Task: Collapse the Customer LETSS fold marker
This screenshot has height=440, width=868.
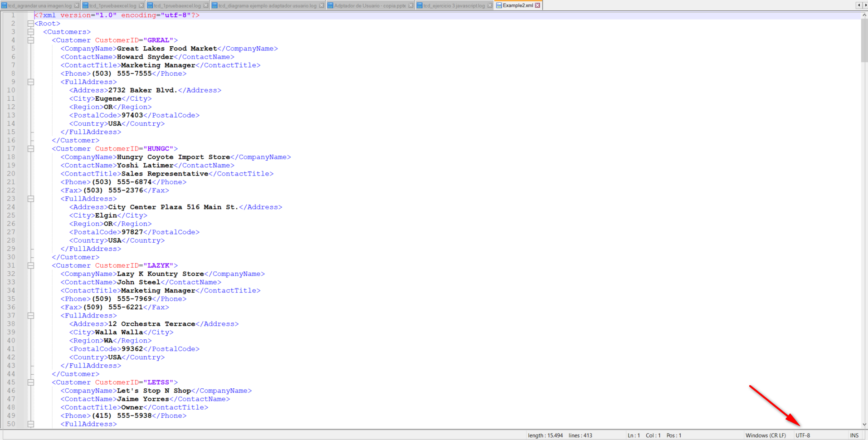Action: tap(31, 382)
